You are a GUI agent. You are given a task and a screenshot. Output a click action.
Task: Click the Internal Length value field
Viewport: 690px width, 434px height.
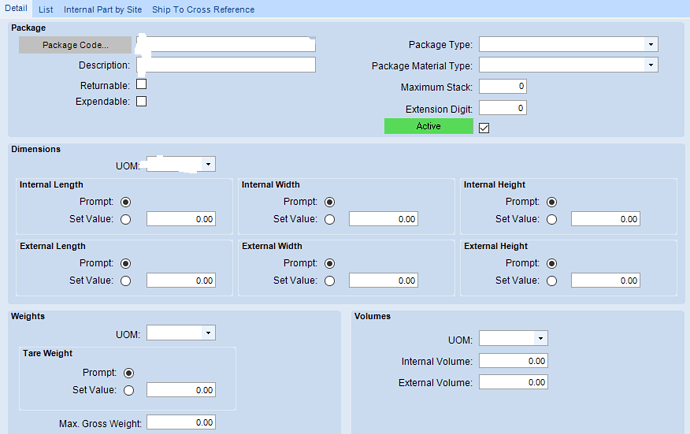[181, 219]
